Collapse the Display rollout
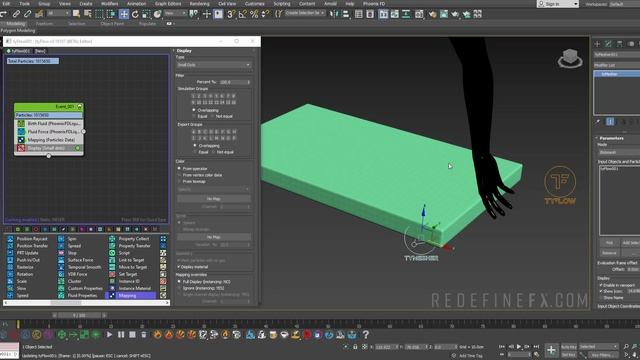 tap(184, 51)
